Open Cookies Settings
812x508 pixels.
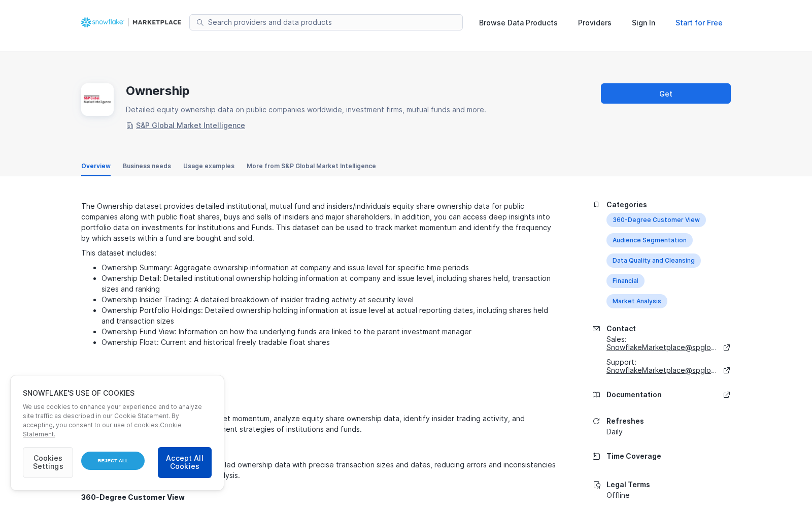click(48, 462)
